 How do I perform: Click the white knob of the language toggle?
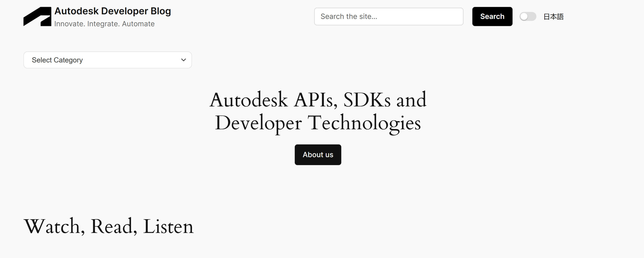coord(524,17)
